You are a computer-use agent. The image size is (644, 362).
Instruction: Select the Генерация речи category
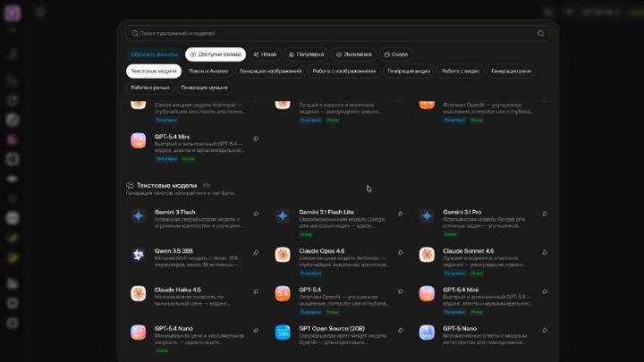click(x=511, y=71)
